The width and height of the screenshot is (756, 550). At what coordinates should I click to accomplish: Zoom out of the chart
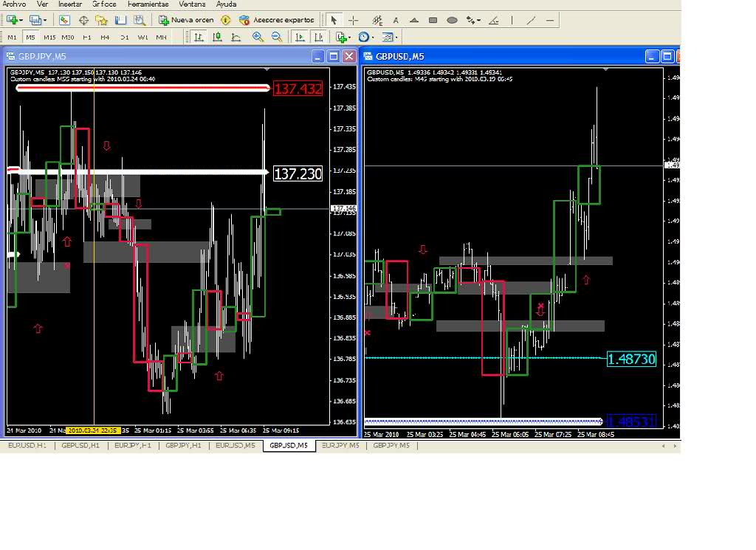pos(277,37)
